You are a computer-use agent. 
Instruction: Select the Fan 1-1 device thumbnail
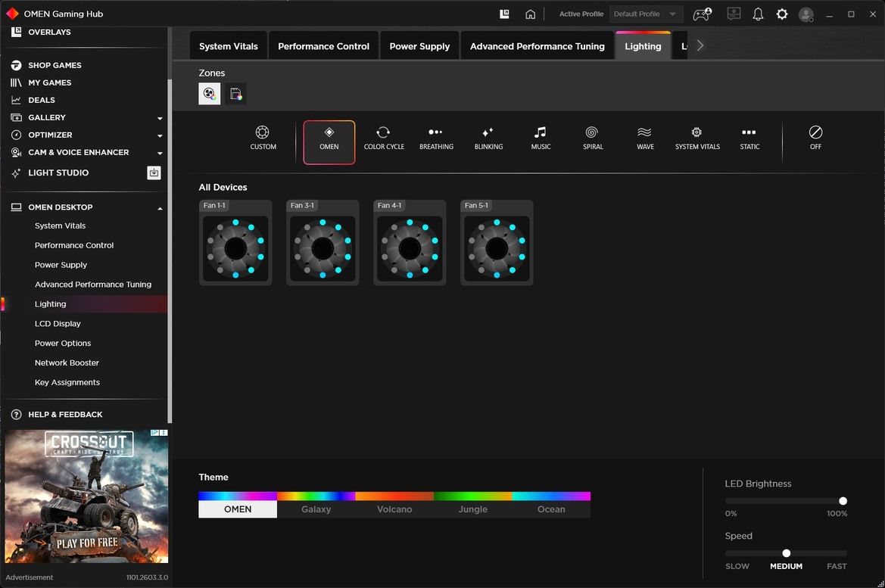coord(235,243)
